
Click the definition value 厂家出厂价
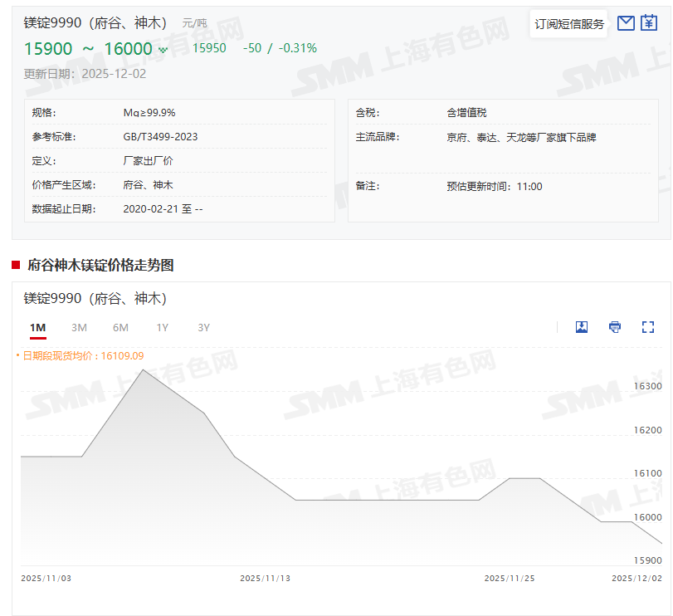(x=148, y=161)
